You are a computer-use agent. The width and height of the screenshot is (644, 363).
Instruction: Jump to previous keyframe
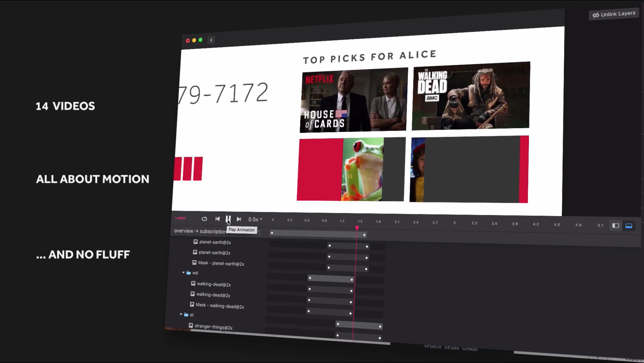pyautogui.click(x=217, y=219)
